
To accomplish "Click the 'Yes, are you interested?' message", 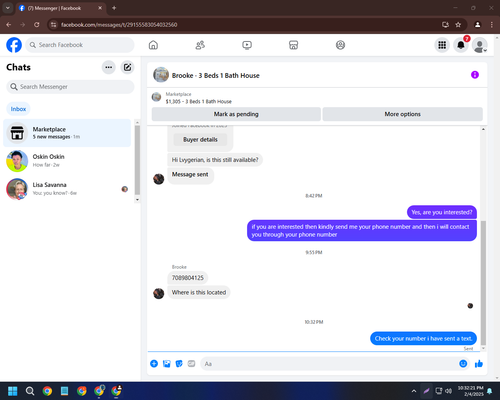I will tap(442, 212).
